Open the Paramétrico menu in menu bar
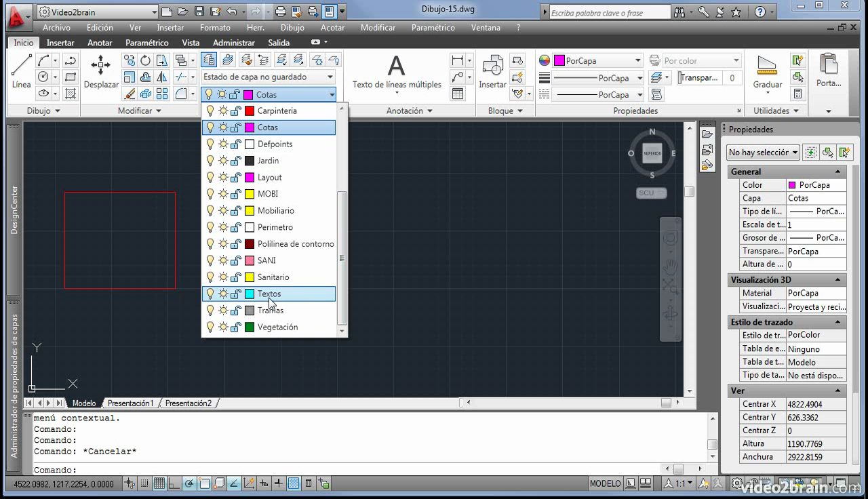 [x=433, y=28]
